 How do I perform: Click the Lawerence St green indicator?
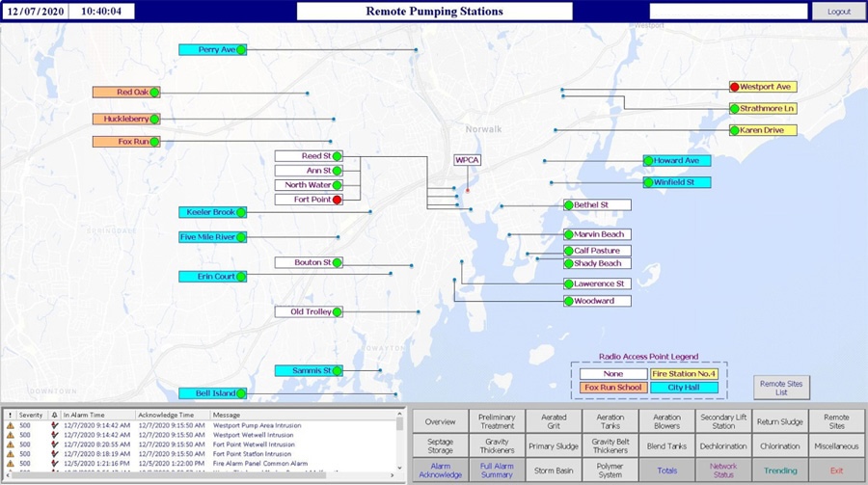tap(568, 284)
